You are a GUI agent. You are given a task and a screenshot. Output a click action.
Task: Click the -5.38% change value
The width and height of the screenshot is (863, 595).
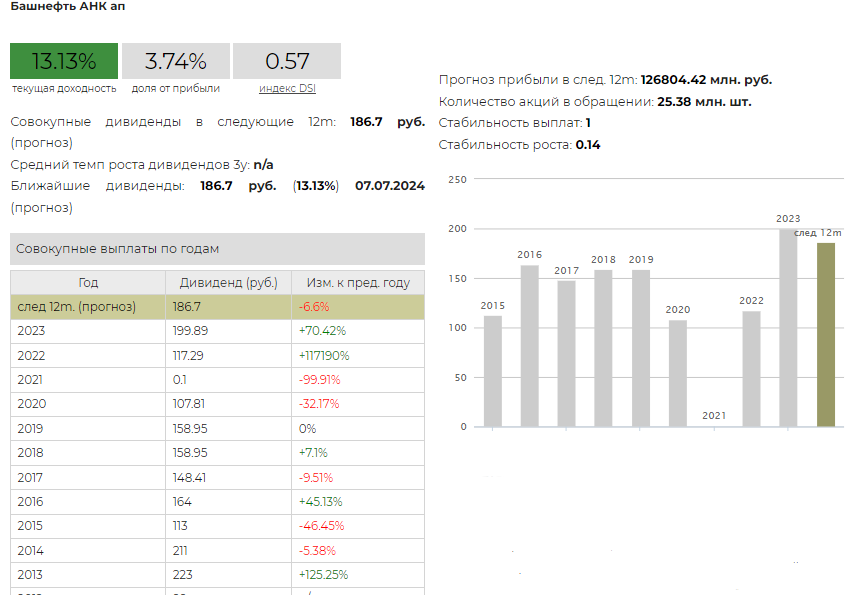tap(317, 551)
